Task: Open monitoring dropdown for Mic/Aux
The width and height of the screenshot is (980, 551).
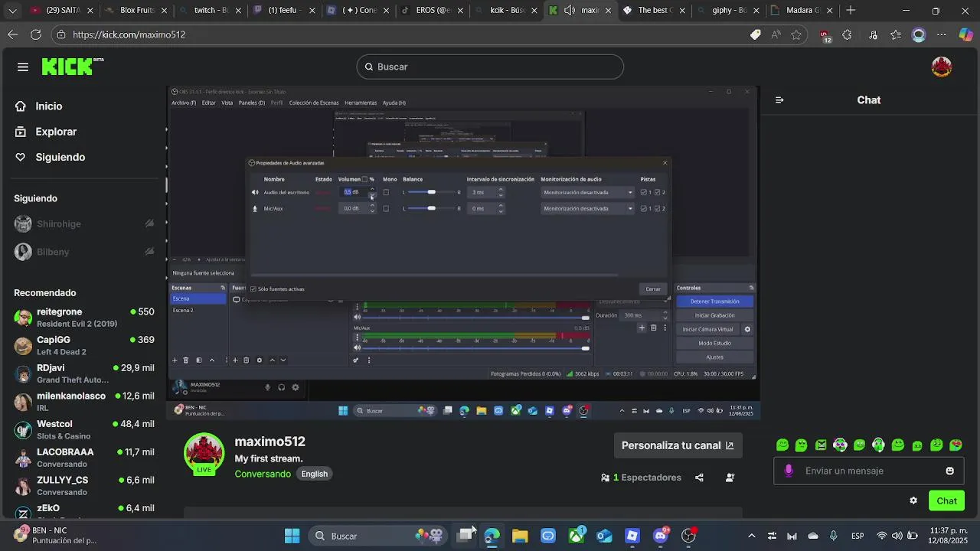Action: coord(588,208)
